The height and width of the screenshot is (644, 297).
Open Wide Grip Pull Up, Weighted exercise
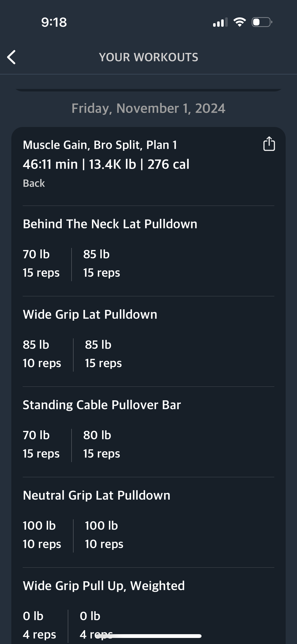[x=104, y=586]
